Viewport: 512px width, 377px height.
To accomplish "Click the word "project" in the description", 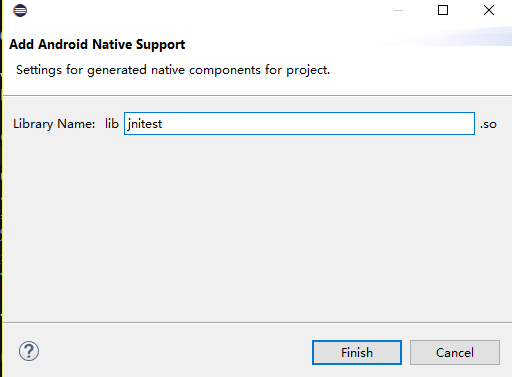I will [x=307, y=70].
